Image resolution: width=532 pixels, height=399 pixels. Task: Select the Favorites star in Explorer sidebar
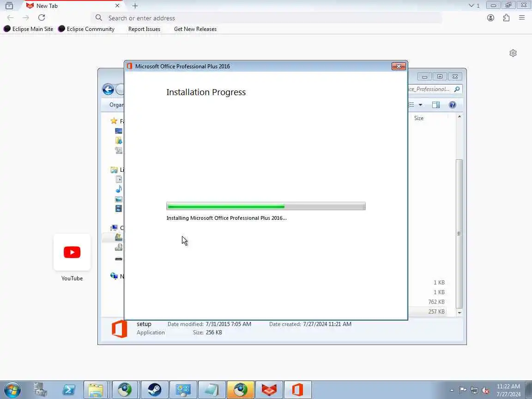[114, 121]
